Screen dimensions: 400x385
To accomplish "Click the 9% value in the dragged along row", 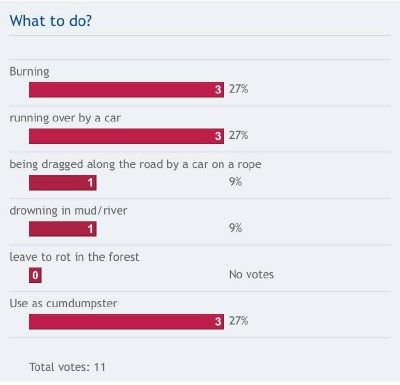I will point(235,182).
